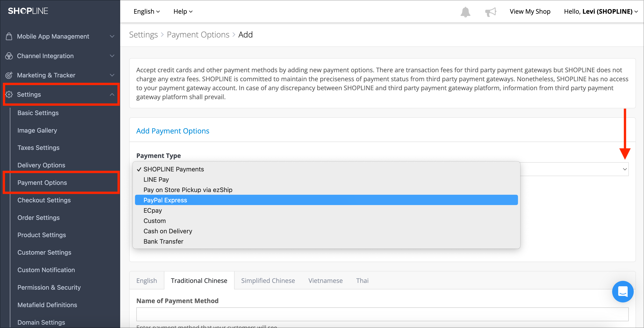Open Payment Options in sidebar
Viewport: 644px width, 328px height.
pos(42,183)
